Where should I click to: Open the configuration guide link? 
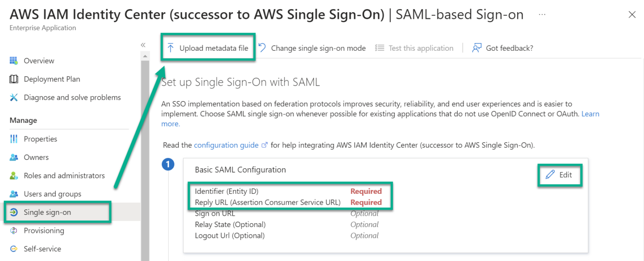click(x=227, y=145)
